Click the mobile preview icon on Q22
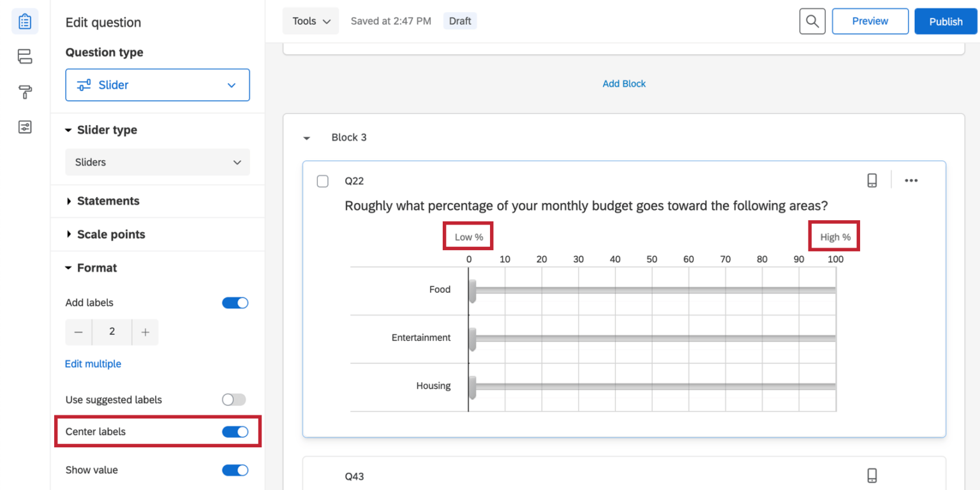Screen dimensions: 980x490 pyautogui.click(x=872, y=181)
